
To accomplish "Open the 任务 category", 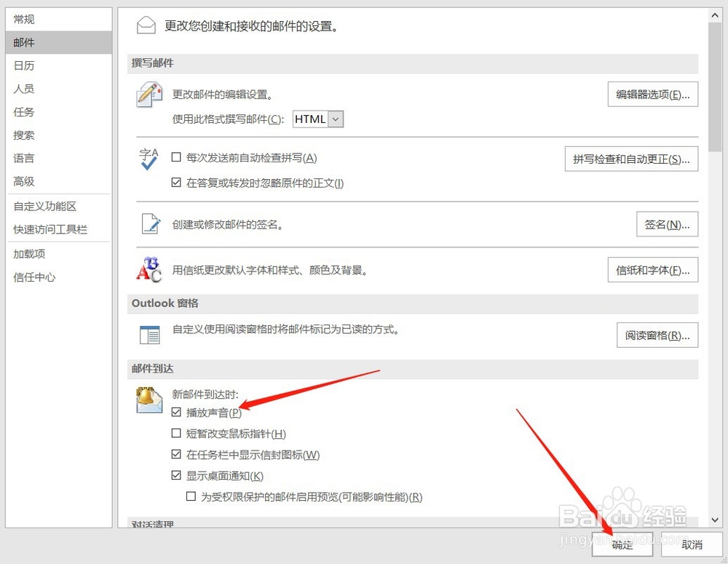I will coord(59,112).
